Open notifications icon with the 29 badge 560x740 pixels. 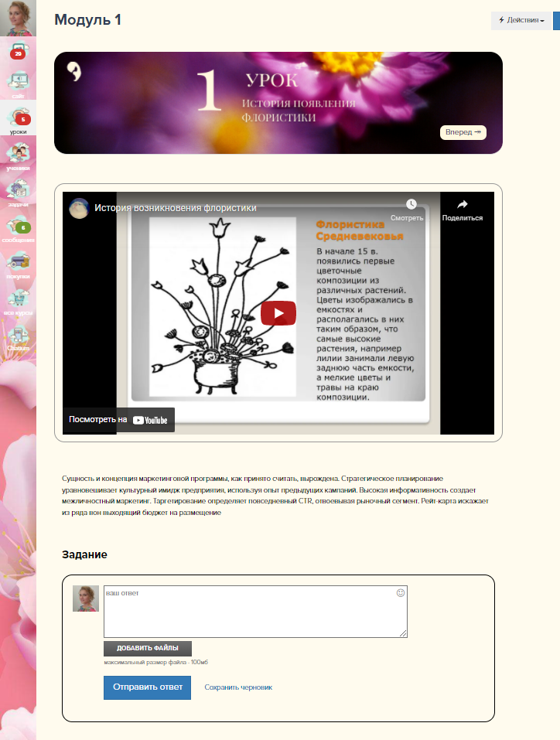point(18,52)
